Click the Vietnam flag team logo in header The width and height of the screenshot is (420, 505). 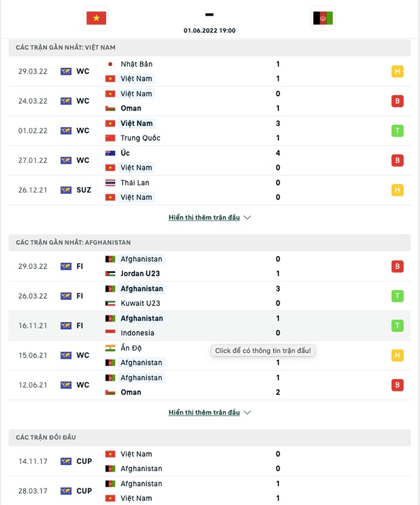[96, 19]
